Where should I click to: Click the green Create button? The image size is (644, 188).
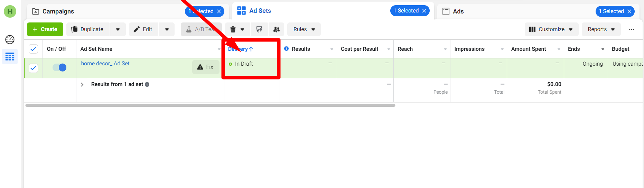click(x=45, y=29)
